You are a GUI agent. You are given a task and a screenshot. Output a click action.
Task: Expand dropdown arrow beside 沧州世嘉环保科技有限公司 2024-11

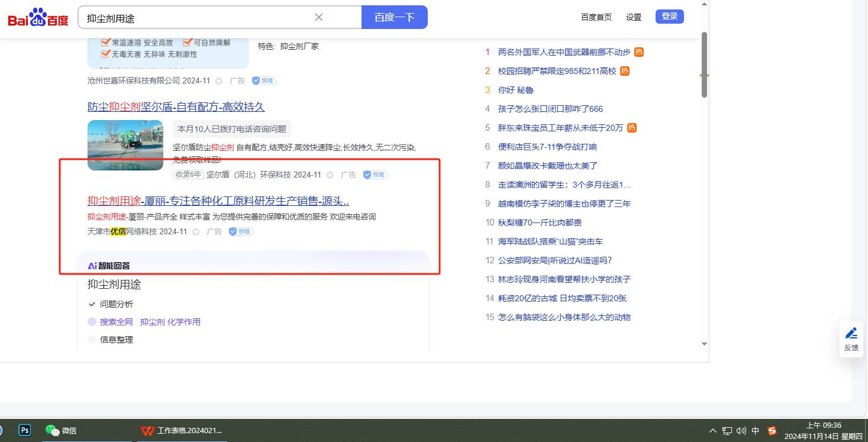point(219,81)
